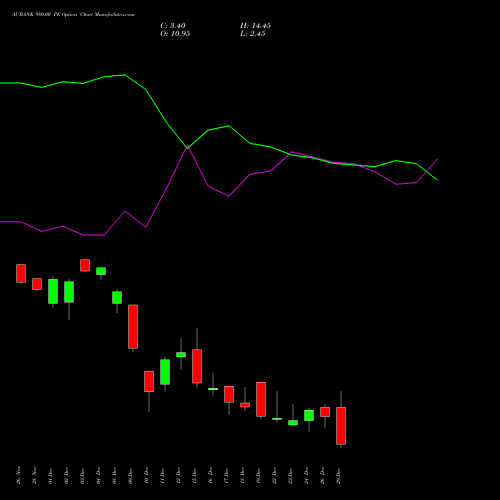Click the AUBANK 980.00 PE Options chart title

click(x=73, y=15)
